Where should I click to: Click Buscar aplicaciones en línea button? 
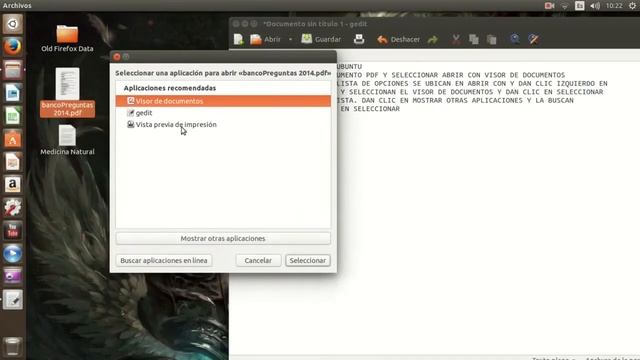(164, 260)
